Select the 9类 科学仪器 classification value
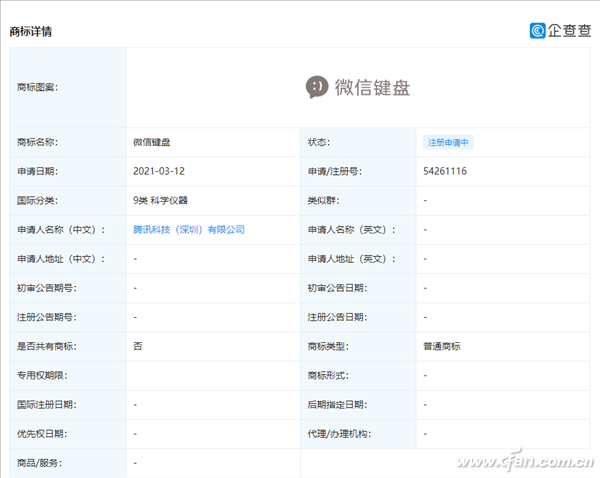Image resolution: width=600 pixels, height=478 pixels. pyautogui.click(x=160, y=200)
